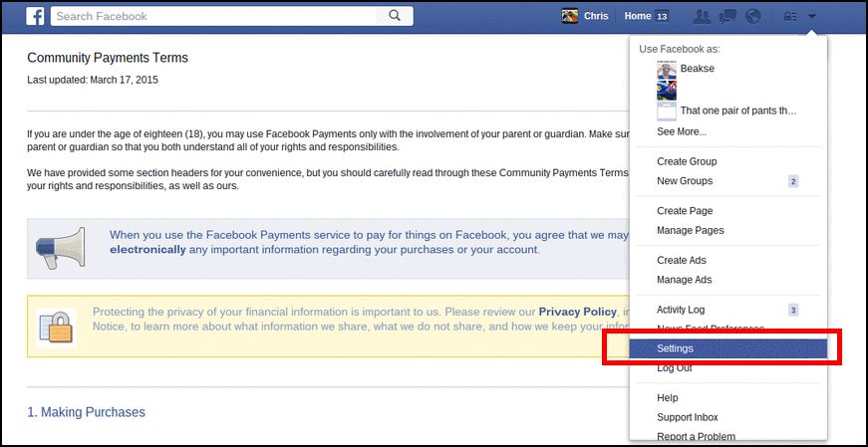Click the 'Use Facebook as:' label
The height and width of the screenshot is (447, 868).
680,49
